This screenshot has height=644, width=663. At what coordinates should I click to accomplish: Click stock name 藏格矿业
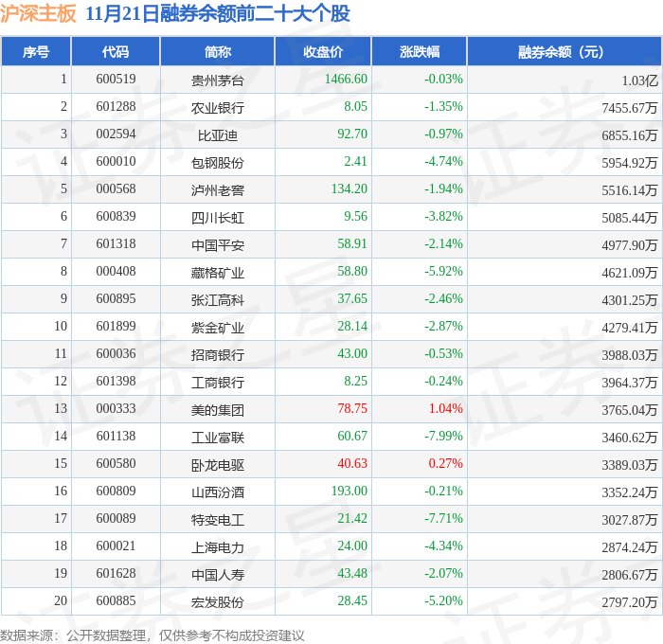click(217, 273)
